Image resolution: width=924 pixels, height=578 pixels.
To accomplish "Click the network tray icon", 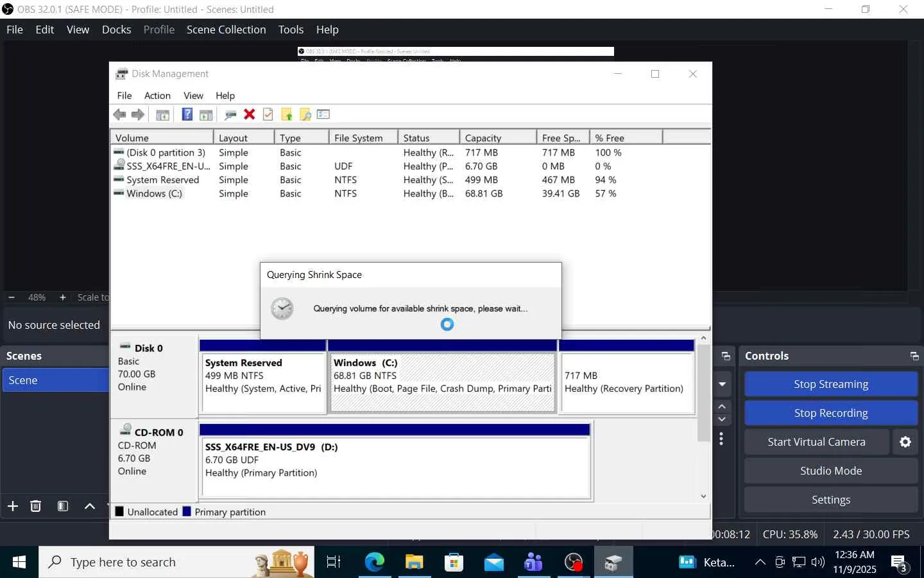I will [799, 563].
